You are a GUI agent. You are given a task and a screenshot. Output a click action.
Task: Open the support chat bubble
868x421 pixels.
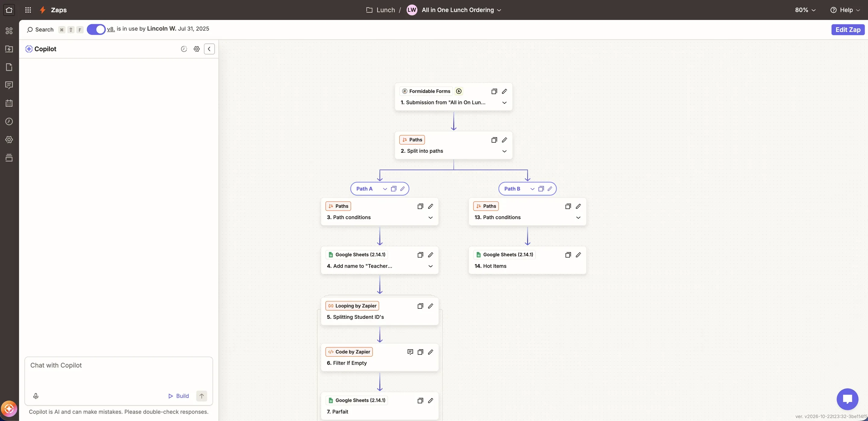point(848,399)
